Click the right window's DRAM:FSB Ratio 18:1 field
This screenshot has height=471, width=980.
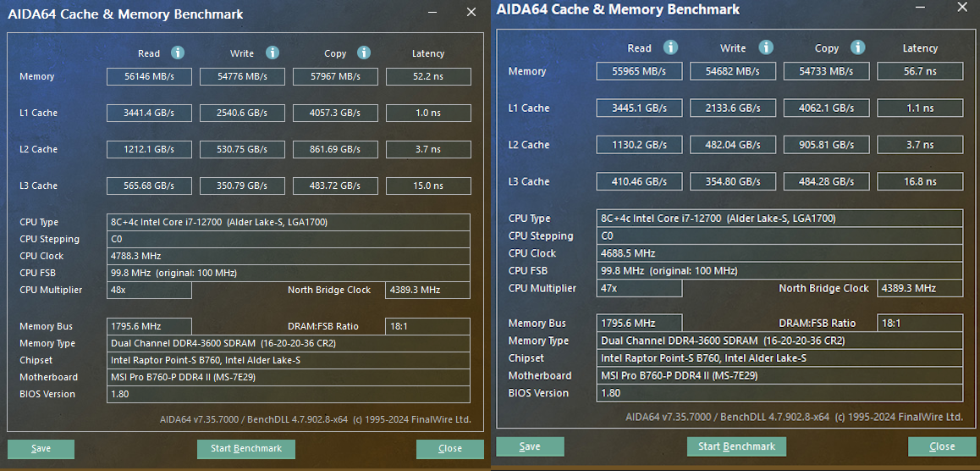click(x=920, y=323)
